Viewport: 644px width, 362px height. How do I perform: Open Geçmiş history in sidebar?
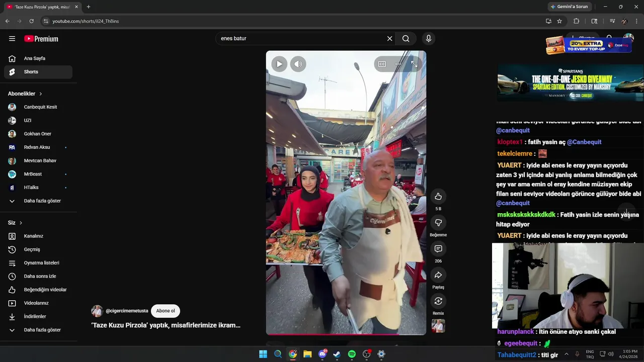38,249
